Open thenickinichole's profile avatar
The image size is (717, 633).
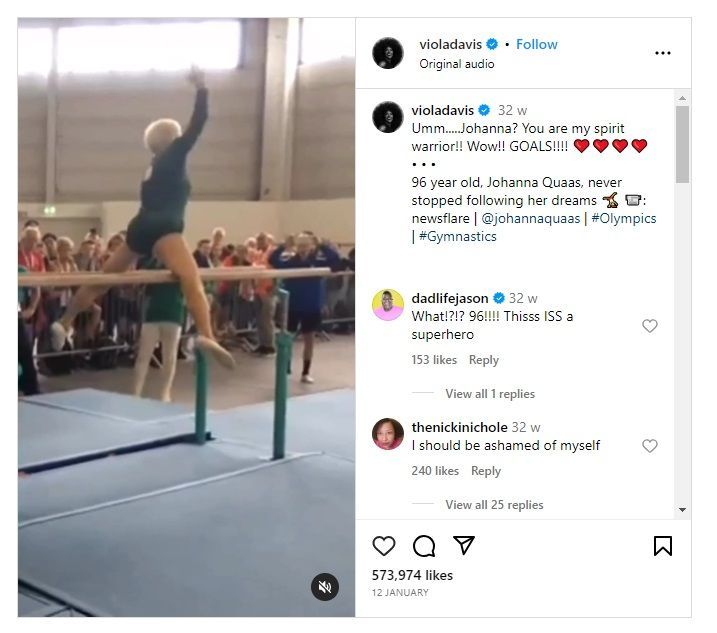(x=388, y=434)
